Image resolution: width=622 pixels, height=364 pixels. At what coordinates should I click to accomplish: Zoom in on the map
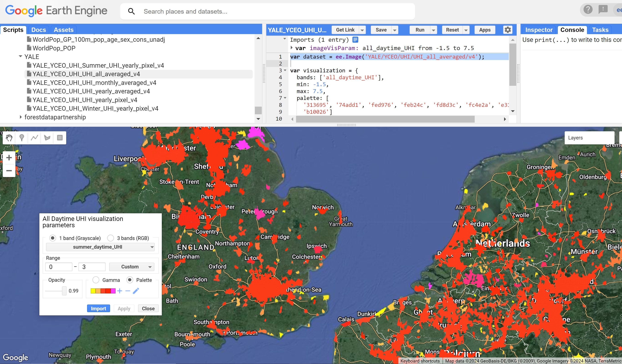9,157
